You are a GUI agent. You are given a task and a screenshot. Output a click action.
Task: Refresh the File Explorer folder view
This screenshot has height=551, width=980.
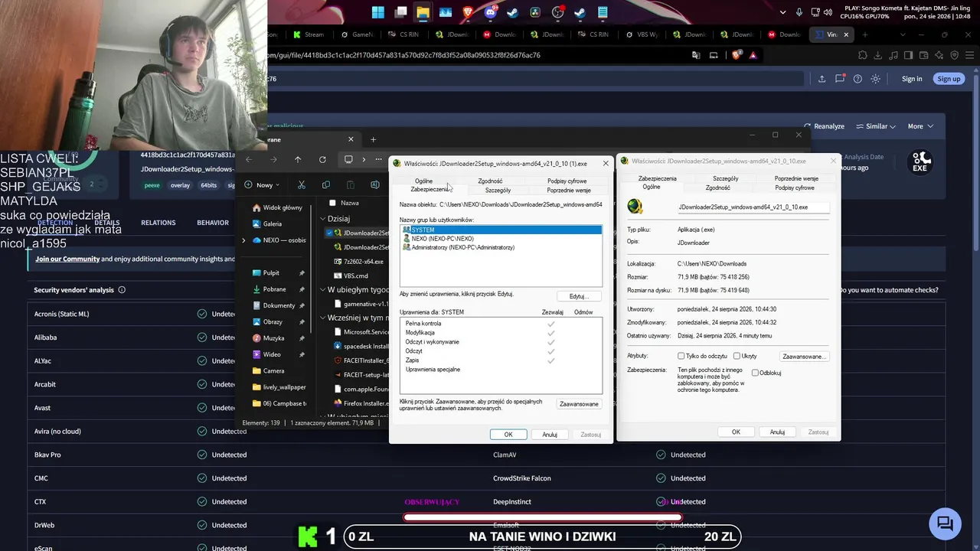[322, 159]
